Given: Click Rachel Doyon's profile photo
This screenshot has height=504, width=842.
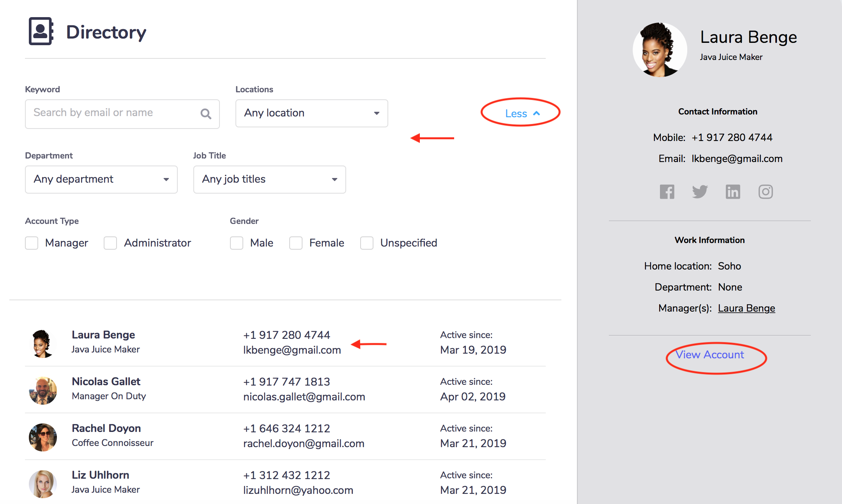Looking at the screenshot, I should click(43, 437).
